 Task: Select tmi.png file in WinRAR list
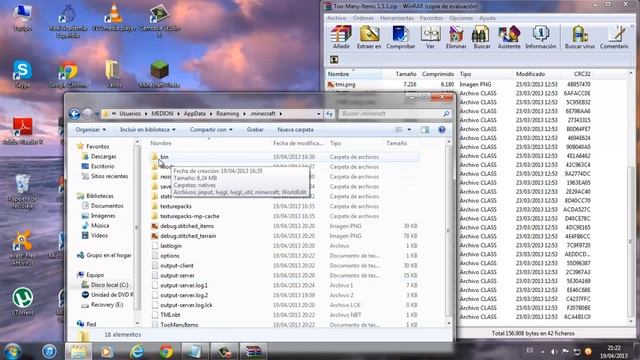[x=345, y=84]
